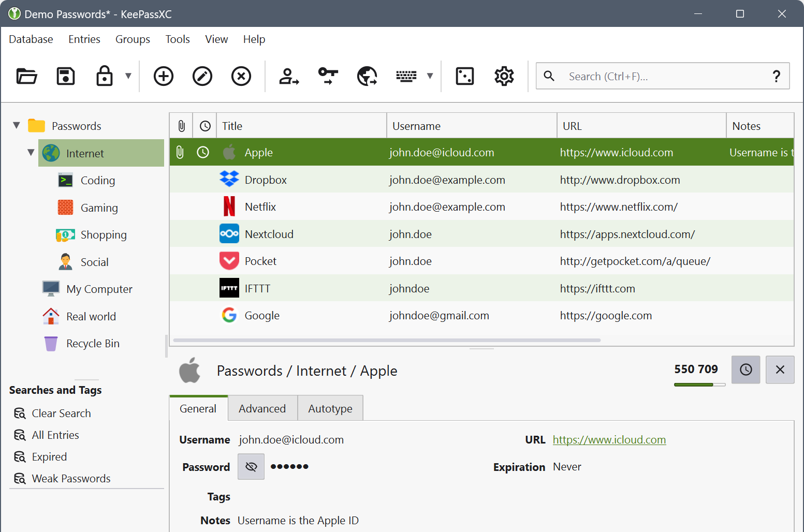The height and width of the screenshot is (532, 804).
Task: Edit the selected entry with the pencil icon
Action: pos(202,76)
